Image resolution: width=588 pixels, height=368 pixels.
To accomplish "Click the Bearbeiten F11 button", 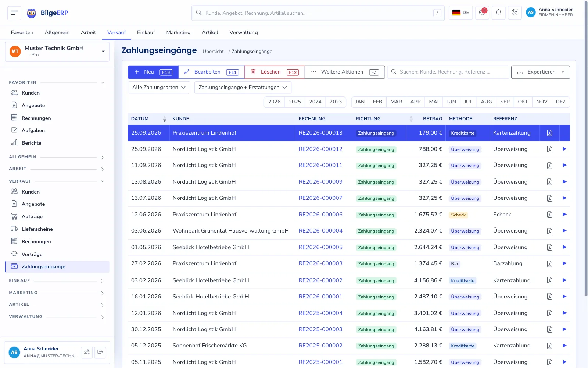I will [211, 72].
